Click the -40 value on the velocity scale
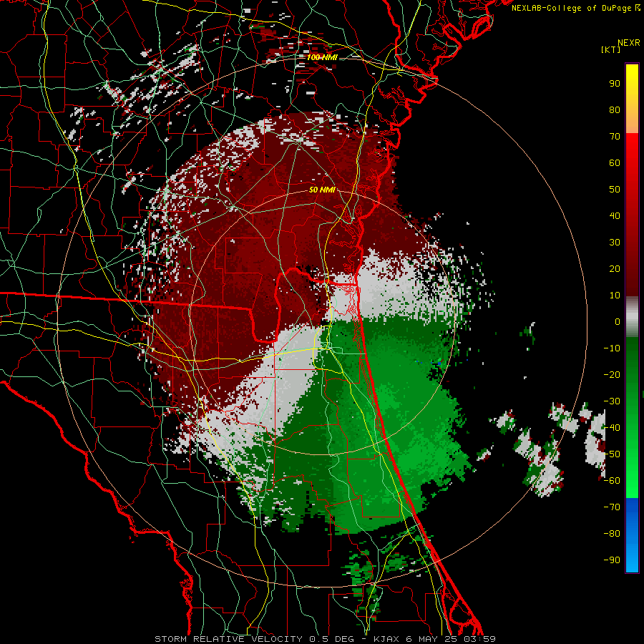Viewport: 644px width, 644px height. 612,428
